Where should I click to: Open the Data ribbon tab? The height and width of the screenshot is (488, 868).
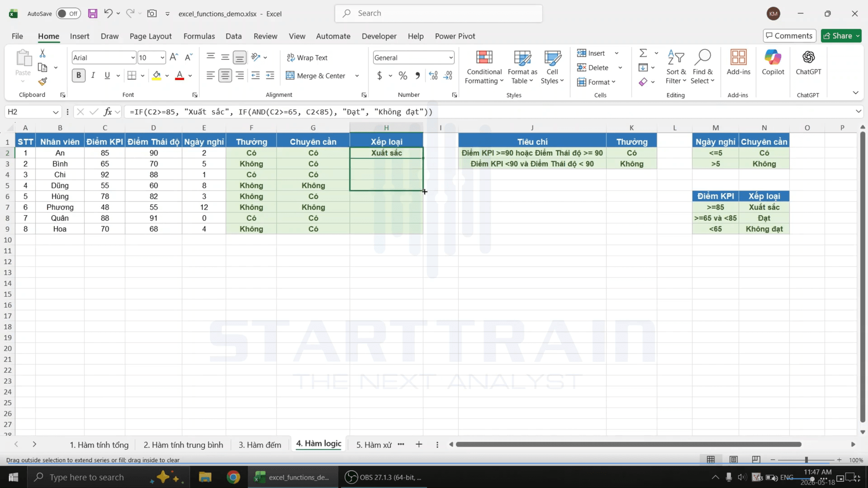coord(233,36)
